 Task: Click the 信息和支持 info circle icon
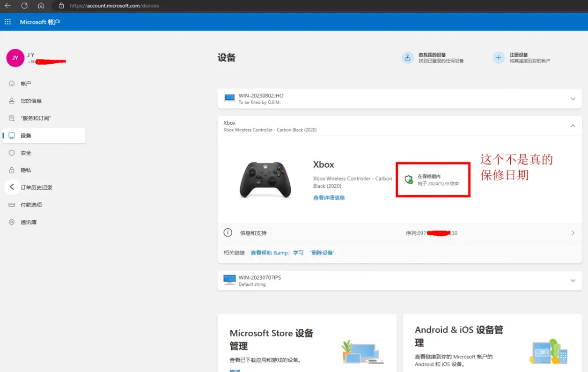tap(228, 232)
